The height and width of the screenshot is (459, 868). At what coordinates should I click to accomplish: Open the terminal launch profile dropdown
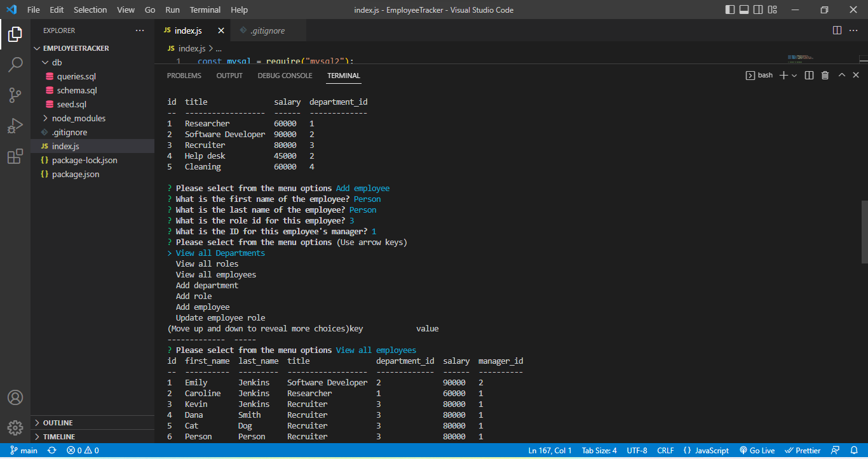click(795, 75)
